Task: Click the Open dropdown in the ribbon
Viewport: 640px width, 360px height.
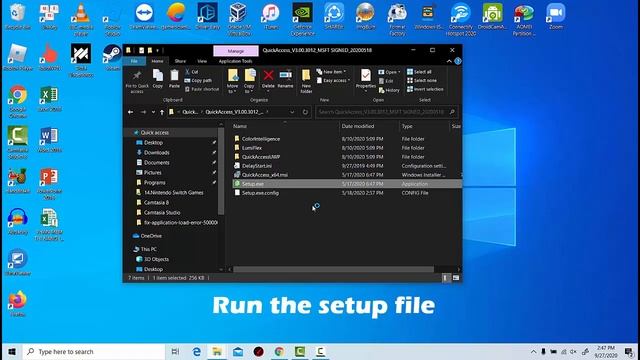Action: (x=389, y=72)
